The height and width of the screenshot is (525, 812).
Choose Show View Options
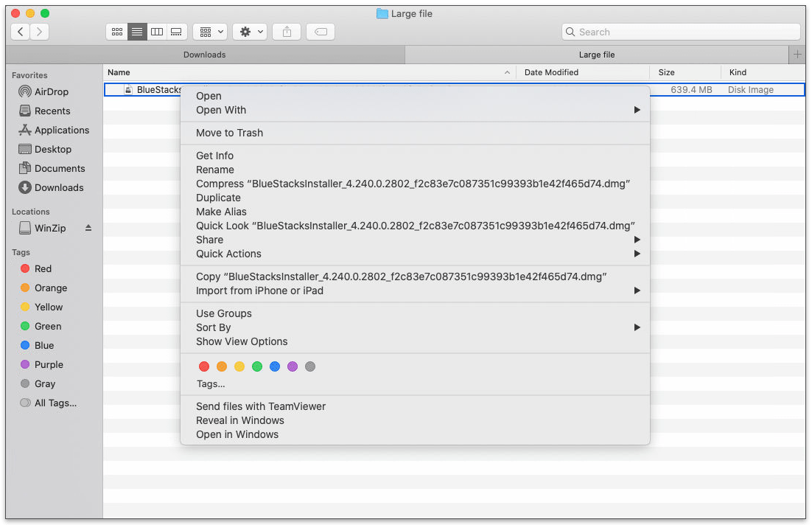click(x=415, y=341)
